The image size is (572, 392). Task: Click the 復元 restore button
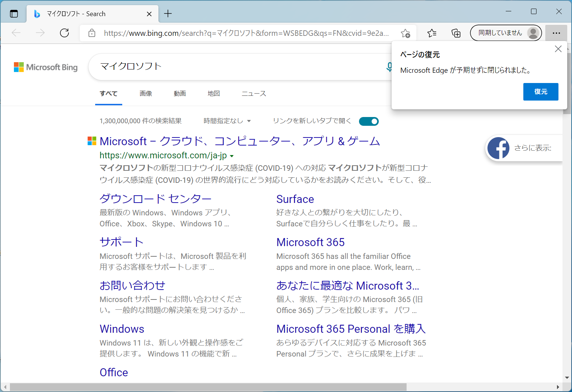pos(541,92)
